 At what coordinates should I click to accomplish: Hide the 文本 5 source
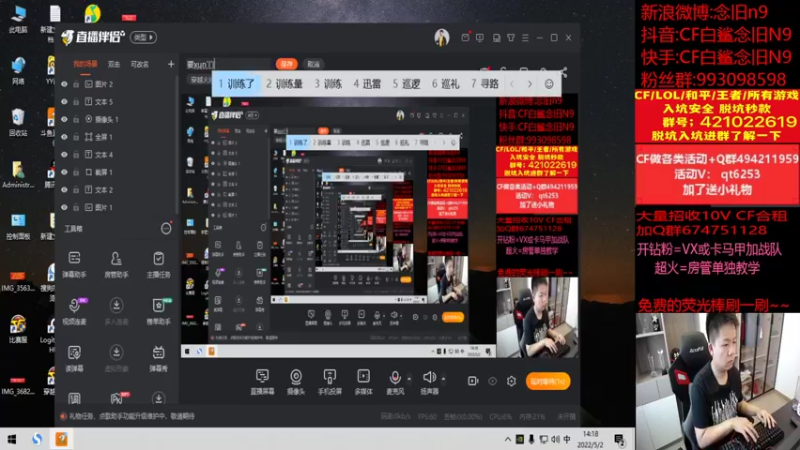(64, 102)
